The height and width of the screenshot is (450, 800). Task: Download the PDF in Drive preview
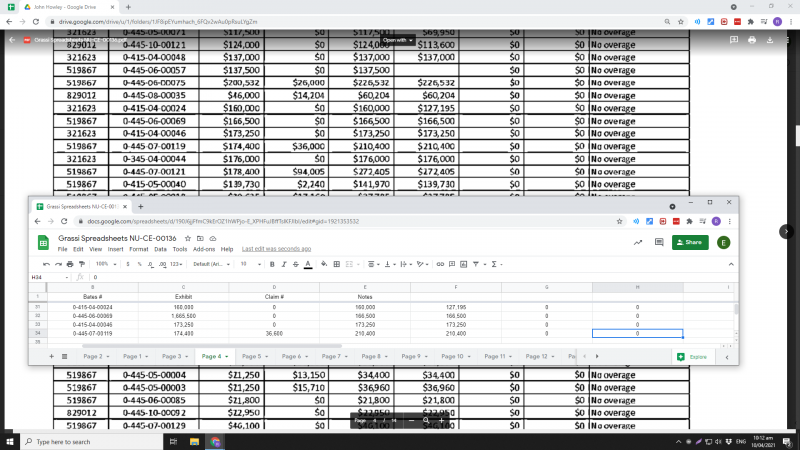coord(770,40)
